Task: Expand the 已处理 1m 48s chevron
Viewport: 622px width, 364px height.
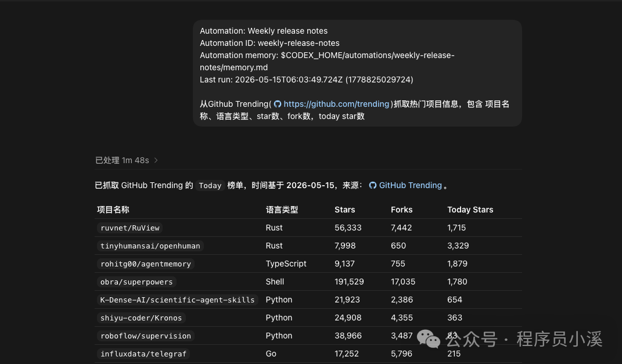Action: tap(156, 160)
